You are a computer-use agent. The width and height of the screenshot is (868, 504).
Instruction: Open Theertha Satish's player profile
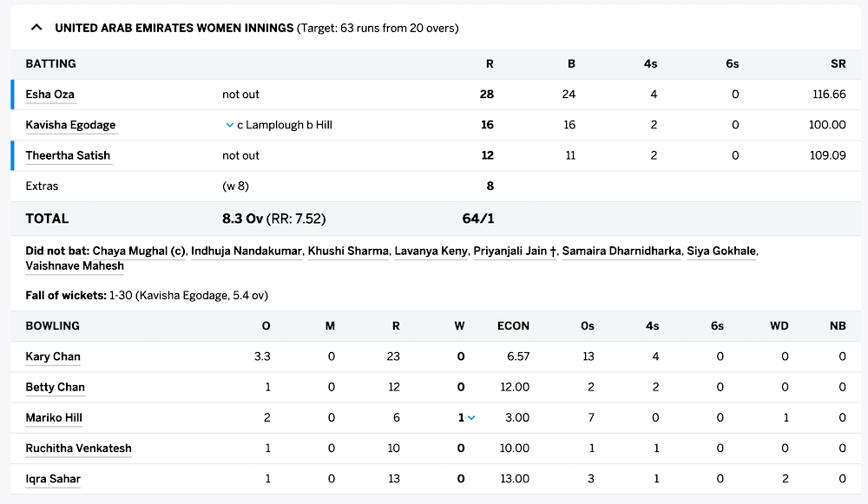(x=68, y=155)
